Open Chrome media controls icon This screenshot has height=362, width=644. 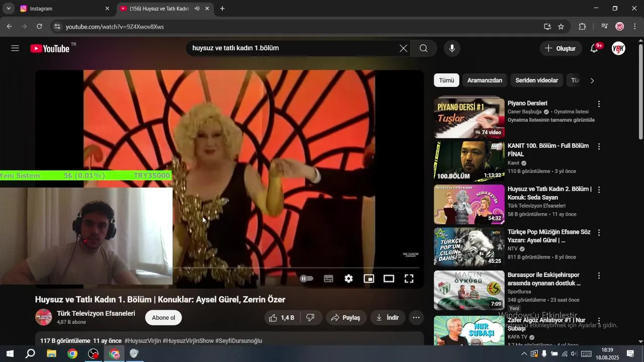tap(605, 27)
